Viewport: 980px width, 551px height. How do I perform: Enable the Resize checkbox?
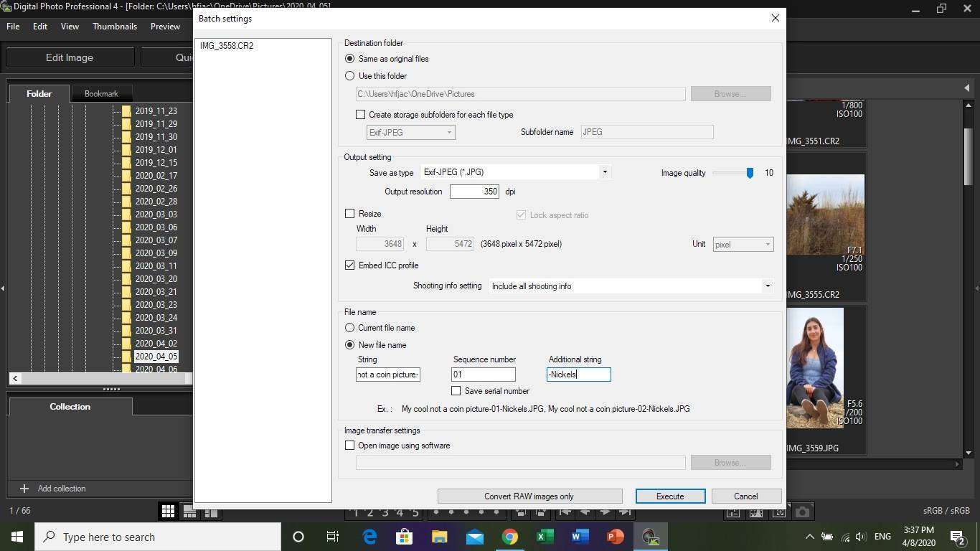point(350,214)
